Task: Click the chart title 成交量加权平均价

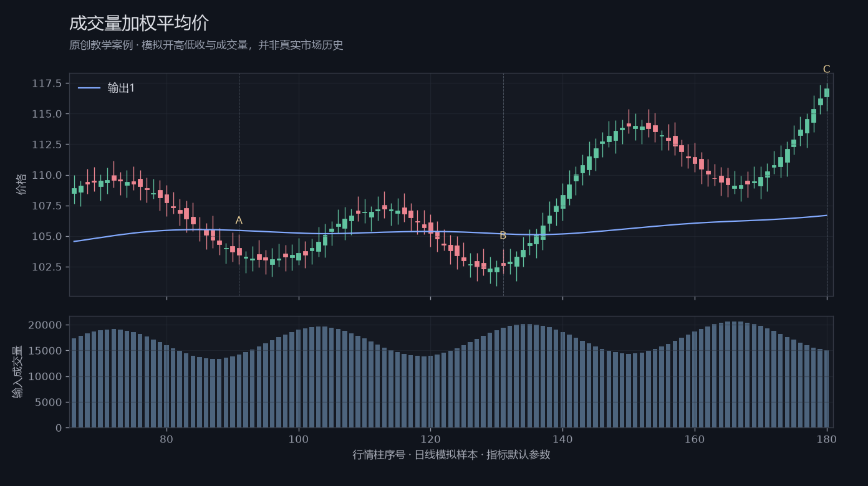Action: [139, 24]
